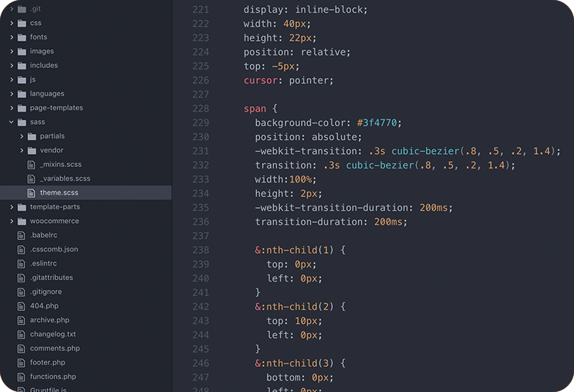Click the 200ms value on line 236
This screenshot has width=574, height=392.
[388, 222]
